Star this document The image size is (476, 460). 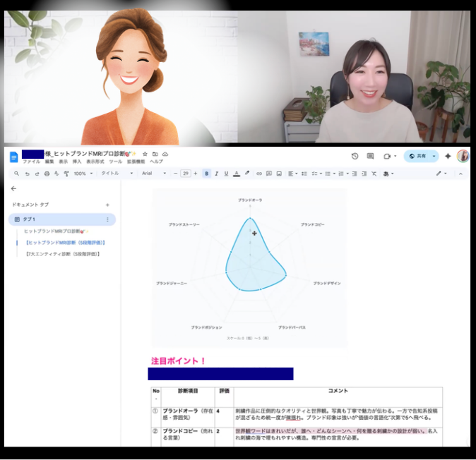pos(145,154)
